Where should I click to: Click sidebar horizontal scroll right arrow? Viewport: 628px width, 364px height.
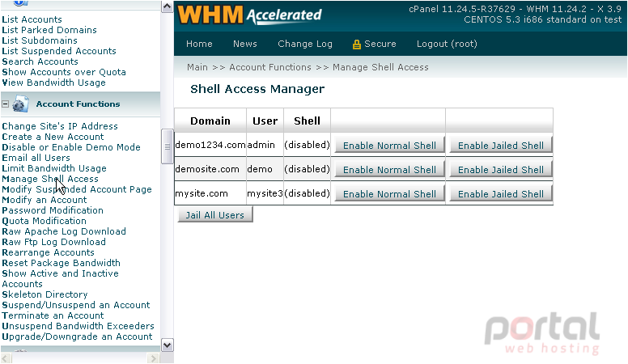(x=154, y=358)
